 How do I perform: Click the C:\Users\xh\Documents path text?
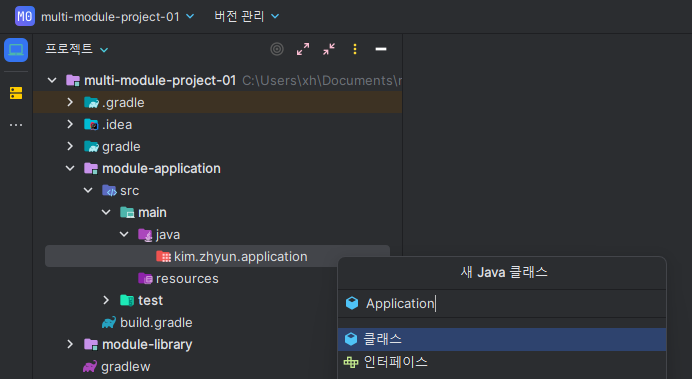322,80
